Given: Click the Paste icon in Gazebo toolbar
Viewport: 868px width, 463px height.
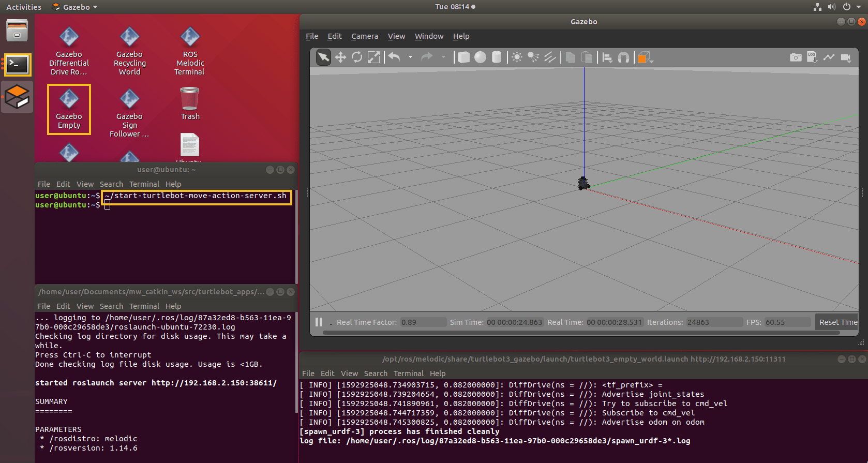Looking at the screenshot, I should click(x=587, y=57).
